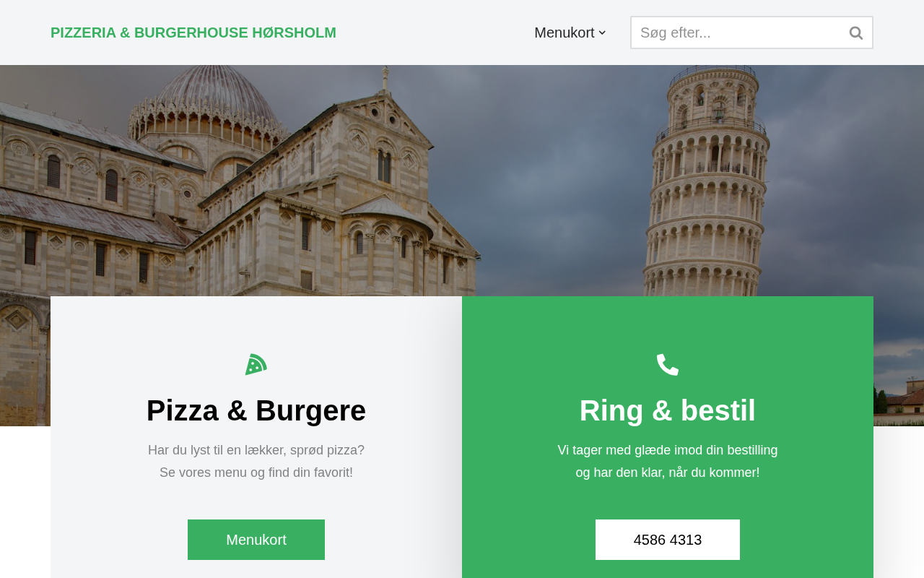Viewport: 924px width, 578px height.
Task: Click the white phone handset icon
Action: [x=668, y=364]
